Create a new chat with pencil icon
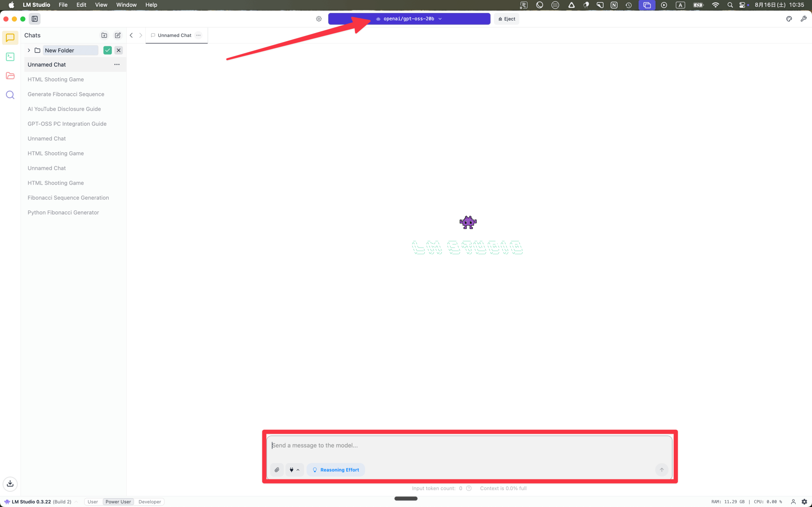Image resolution: width=812 pixels, height=507 pixels. (x=117, y=35)
